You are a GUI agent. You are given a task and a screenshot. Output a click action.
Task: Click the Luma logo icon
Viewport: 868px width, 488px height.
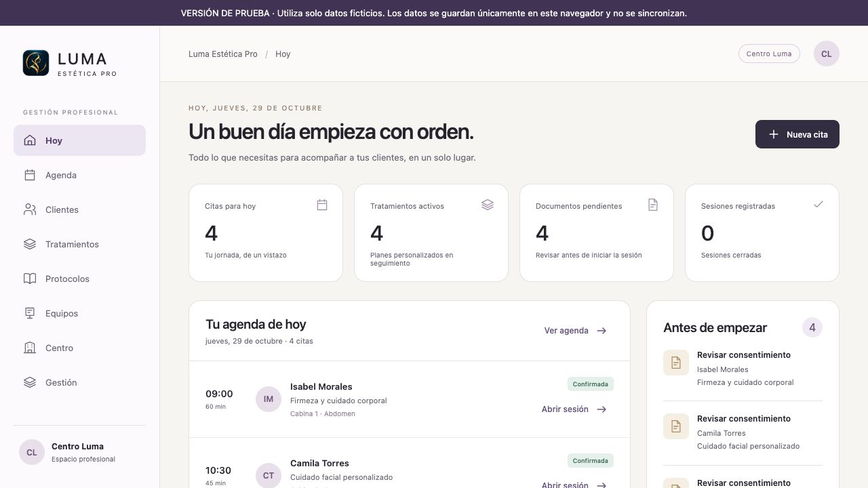click(x=36, y=63)
